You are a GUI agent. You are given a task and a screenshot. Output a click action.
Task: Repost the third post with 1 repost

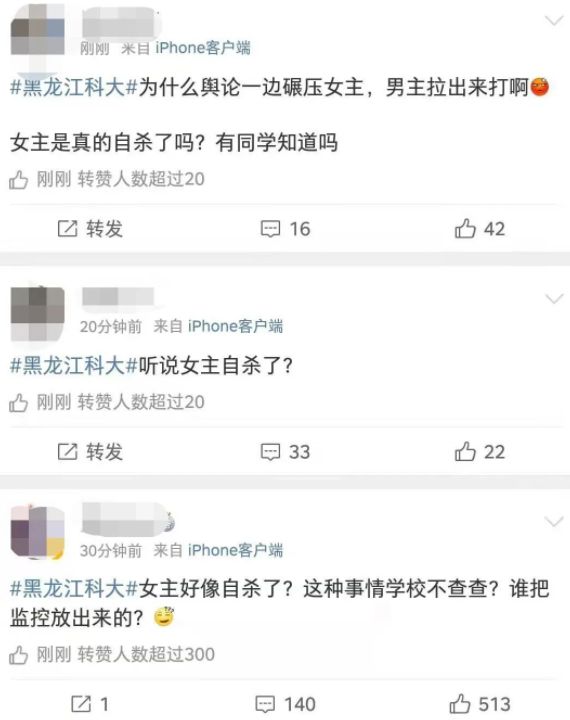point(90,704)
